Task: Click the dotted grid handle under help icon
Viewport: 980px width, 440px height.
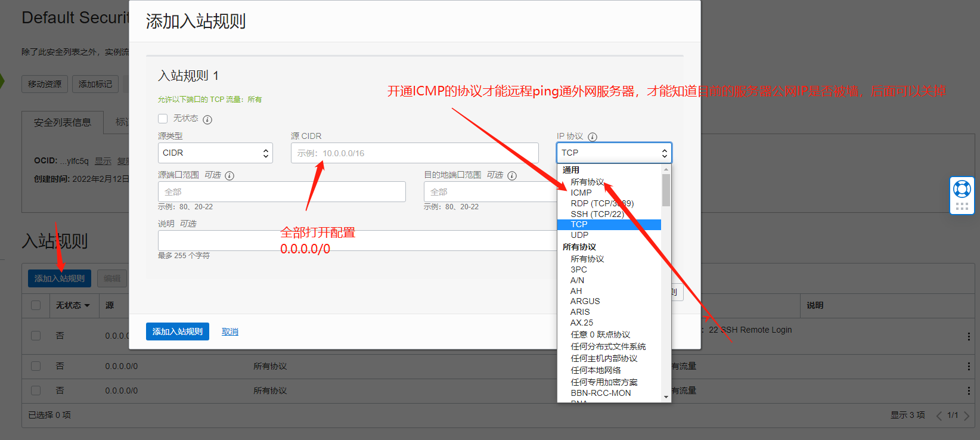Action: coord(962,206)
